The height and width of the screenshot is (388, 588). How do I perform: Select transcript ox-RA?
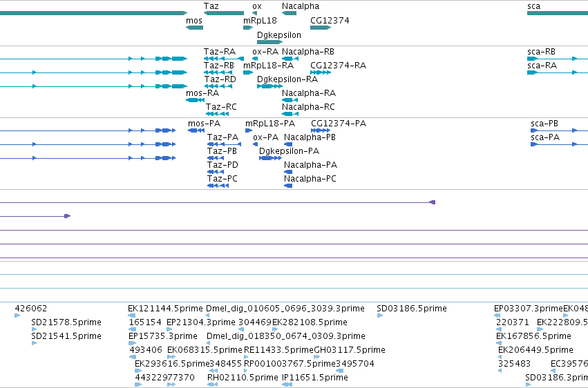pyautogui.click(x=265, y=52)
